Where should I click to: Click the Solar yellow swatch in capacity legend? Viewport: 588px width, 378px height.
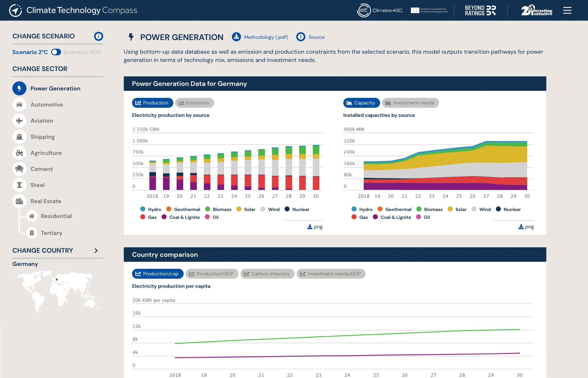click(450, 209)
